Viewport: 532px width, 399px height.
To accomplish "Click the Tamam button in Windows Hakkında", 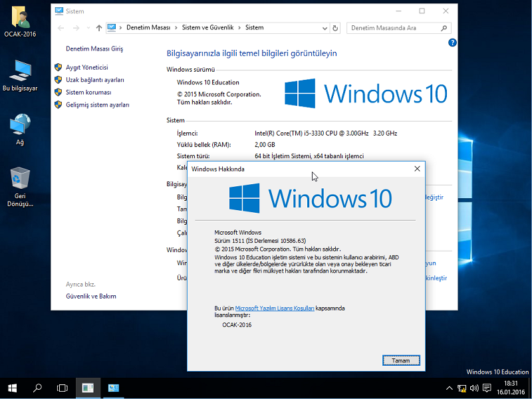I will point(401,360).
